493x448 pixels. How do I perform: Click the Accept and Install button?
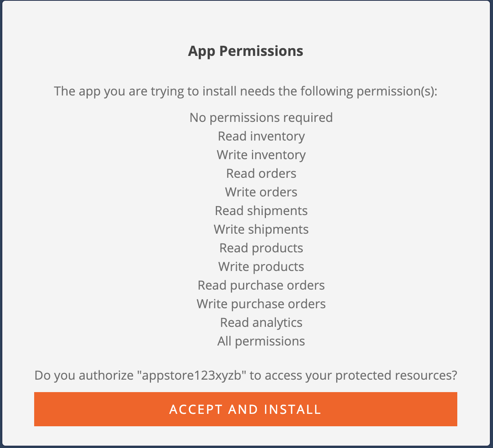pos(246,409)
